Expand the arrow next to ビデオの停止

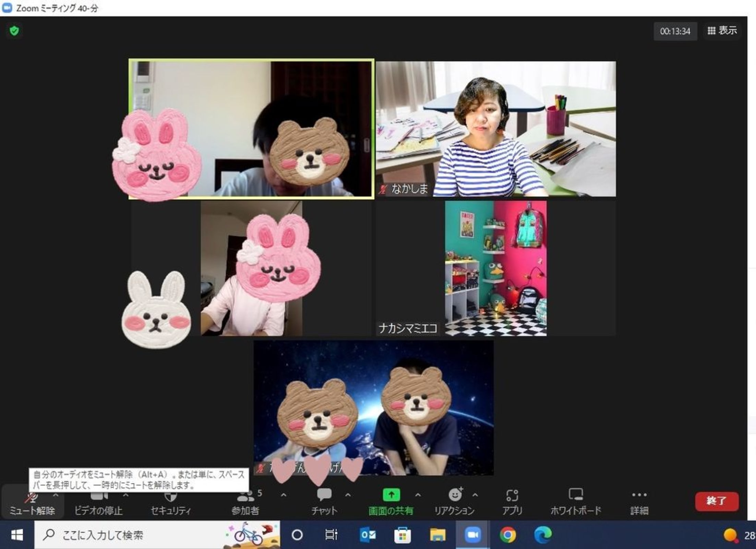click(126, 495)
